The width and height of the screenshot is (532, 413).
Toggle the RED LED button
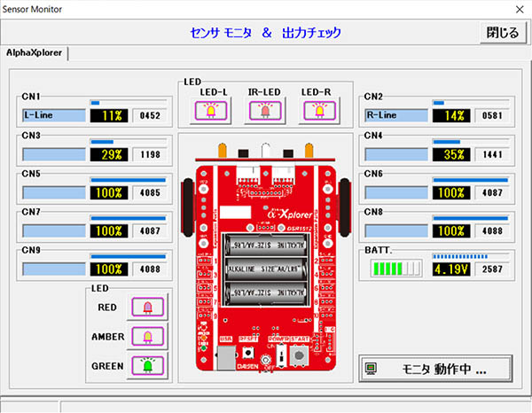[x=147, y=308]
